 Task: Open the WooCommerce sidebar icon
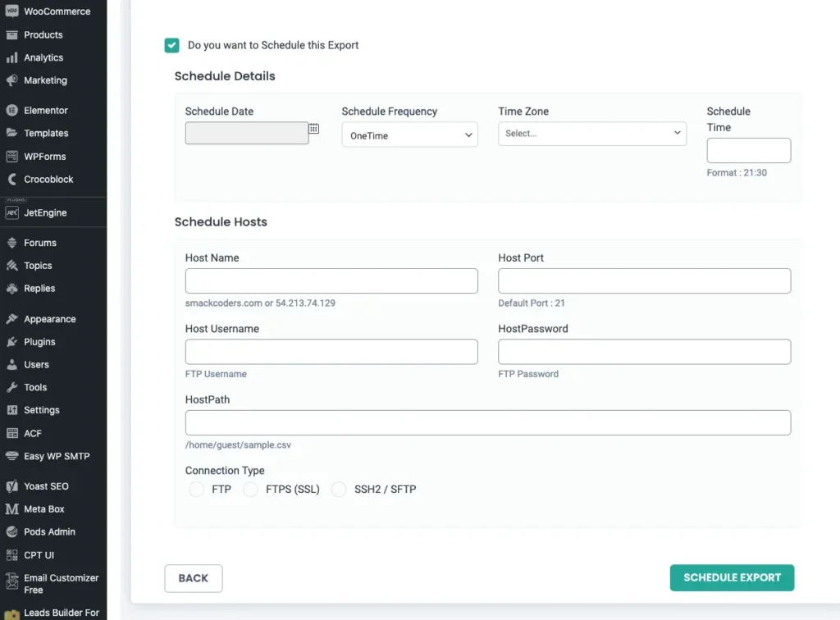(14, 11)
